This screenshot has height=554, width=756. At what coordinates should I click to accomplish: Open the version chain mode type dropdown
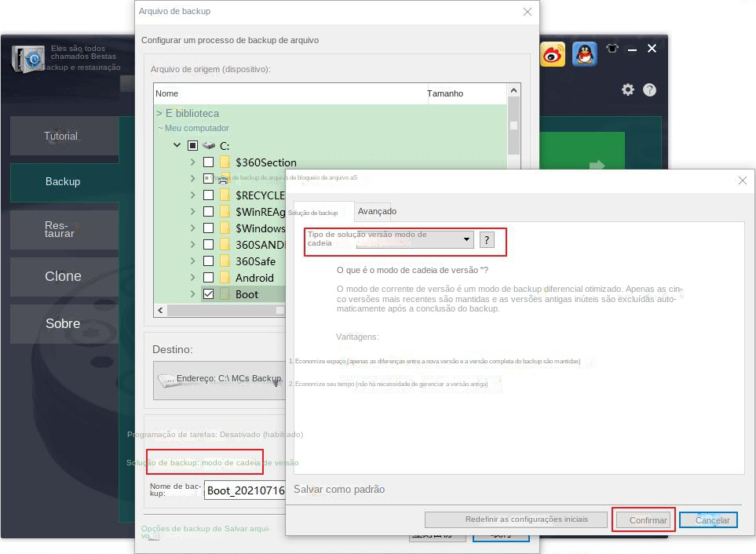coord(466,240)
